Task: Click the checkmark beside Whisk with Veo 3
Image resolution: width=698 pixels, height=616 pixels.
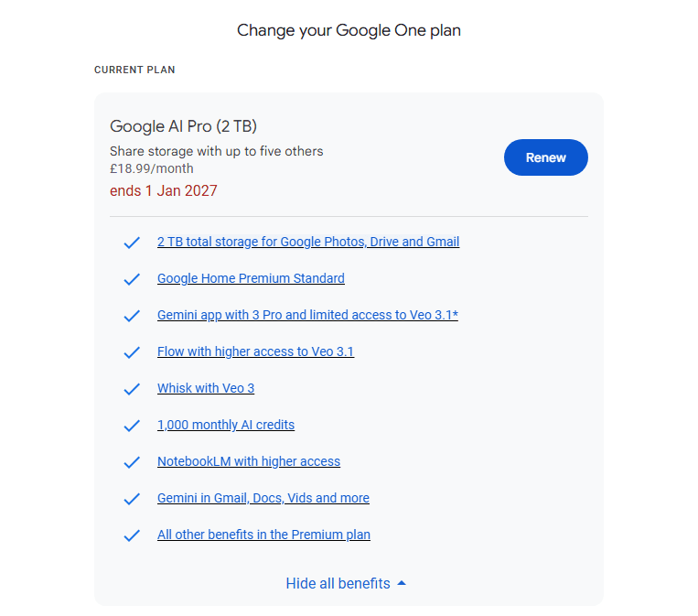Action: 132,389
